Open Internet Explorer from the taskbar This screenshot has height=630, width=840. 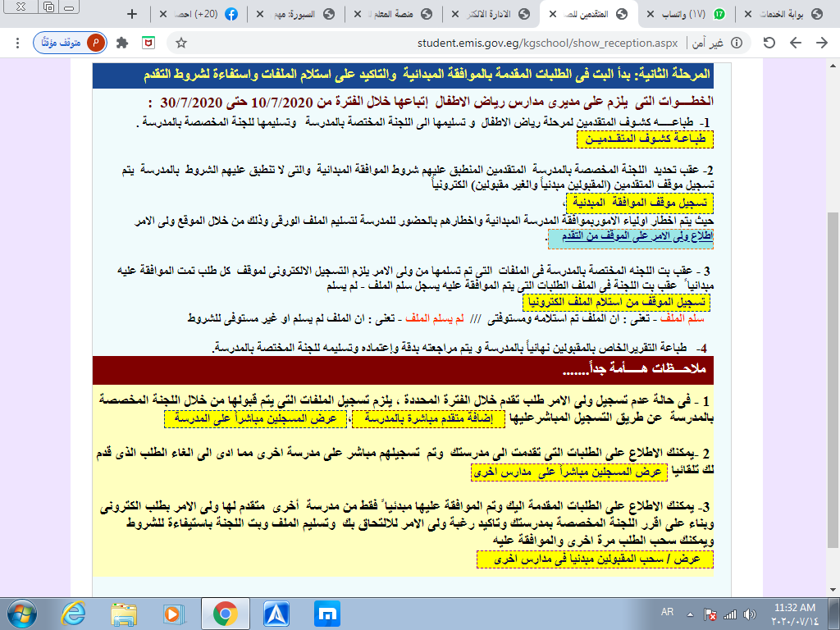click(x=73, y=613)
